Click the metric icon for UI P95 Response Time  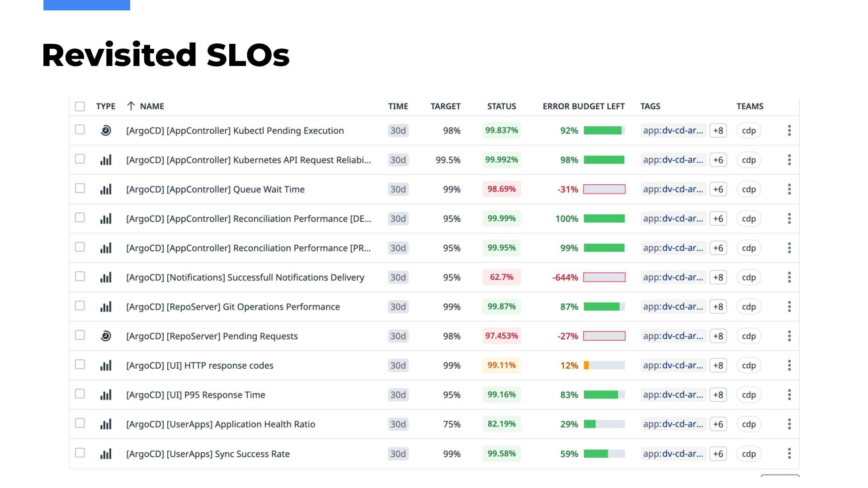[106, 395]
